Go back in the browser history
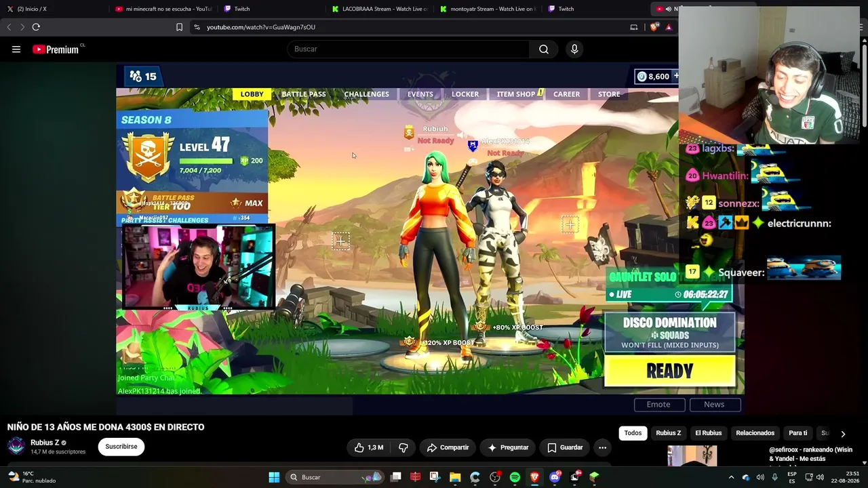The height and width of the screenshot is (488, 868). [9, 27]
